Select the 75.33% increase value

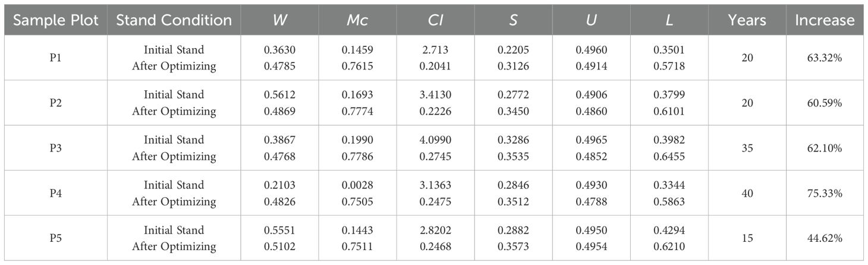[825, 193]
